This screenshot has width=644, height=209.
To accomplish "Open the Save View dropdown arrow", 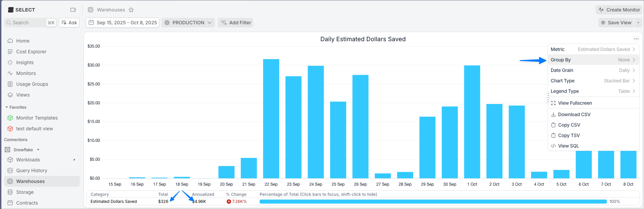I will (638, 23).
